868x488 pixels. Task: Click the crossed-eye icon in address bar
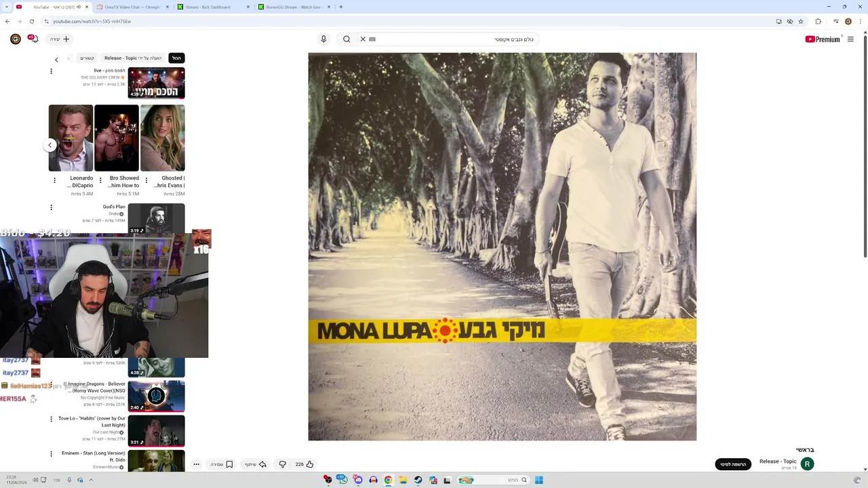790,21
